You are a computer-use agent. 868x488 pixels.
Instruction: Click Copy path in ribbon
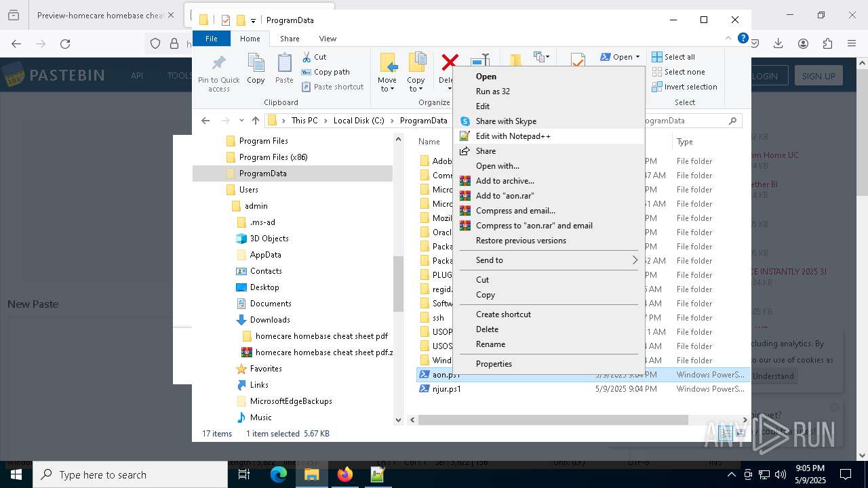coord(325,72)
